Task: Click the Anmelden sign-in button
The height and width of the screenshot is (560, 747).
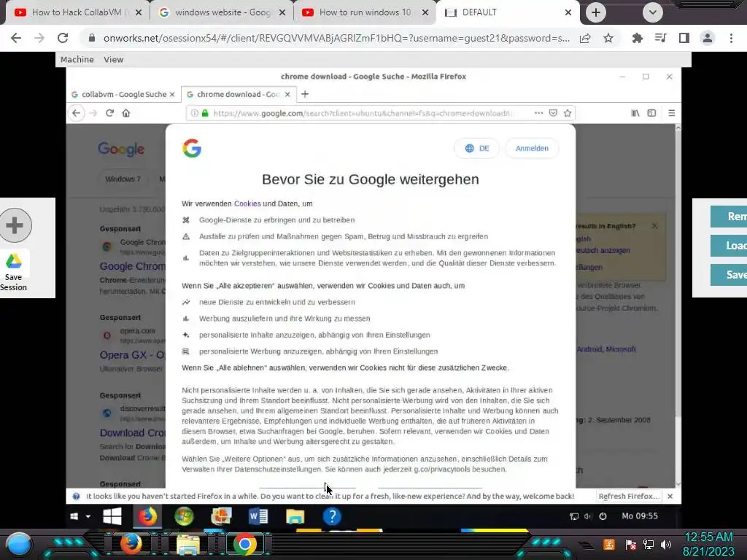Action: [x=532, y=148]
